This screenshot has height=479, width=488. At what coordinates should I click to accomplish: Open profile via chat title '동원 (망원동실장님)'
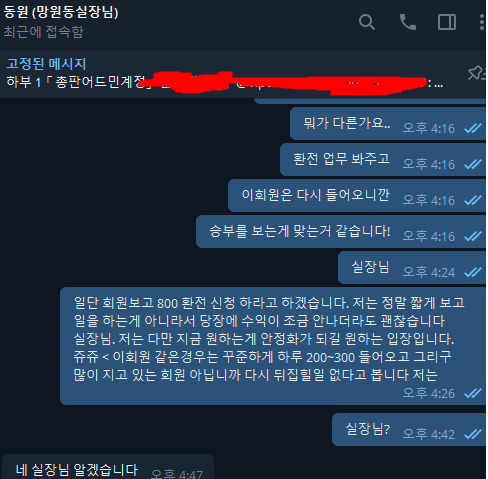tap(61, 13)
